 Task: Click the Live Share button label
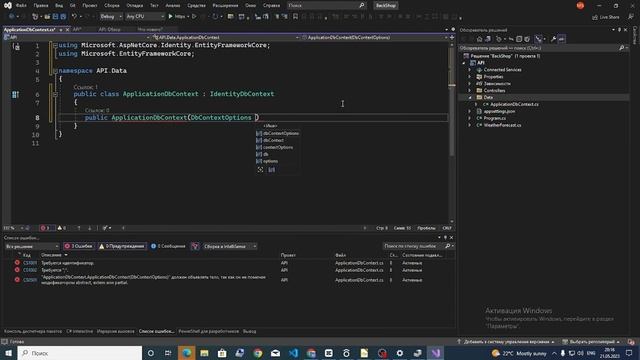pyautogui.click(x=609, y=17)
